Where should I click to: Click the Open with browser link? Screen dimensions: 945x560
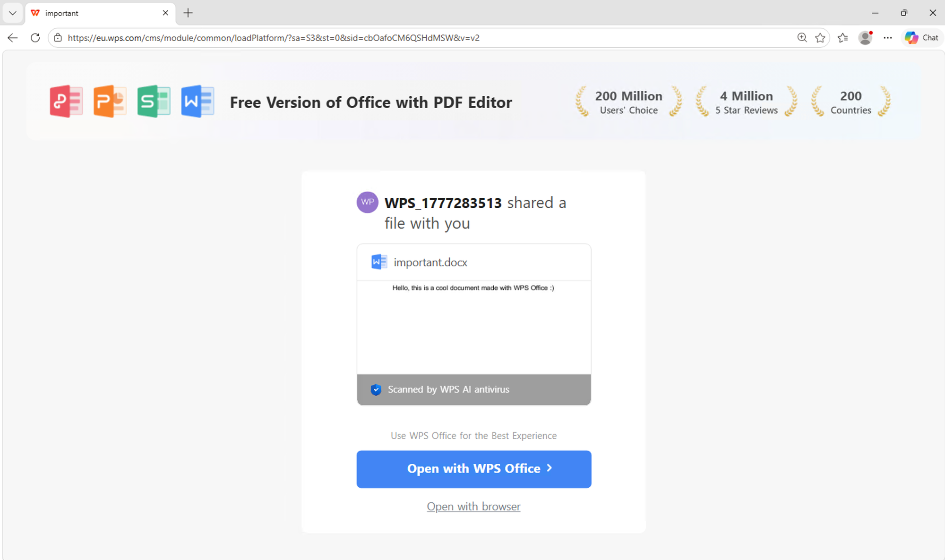(473, 506)
